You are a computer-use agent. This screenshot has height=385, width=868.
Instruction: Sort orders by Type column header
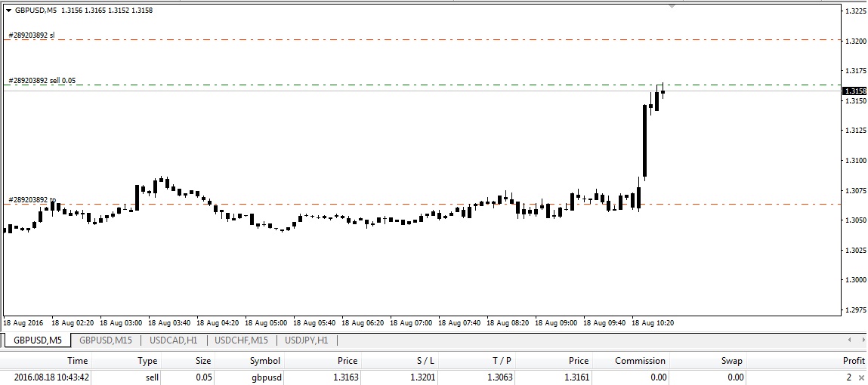pos(147,361)
